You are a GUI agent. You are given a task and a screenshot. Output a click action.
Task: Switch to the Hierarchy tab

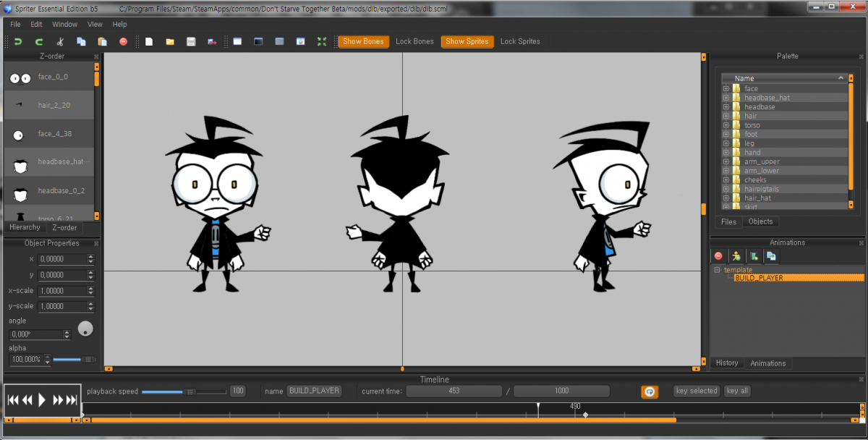pyautogui.click(x=25, y=227)
